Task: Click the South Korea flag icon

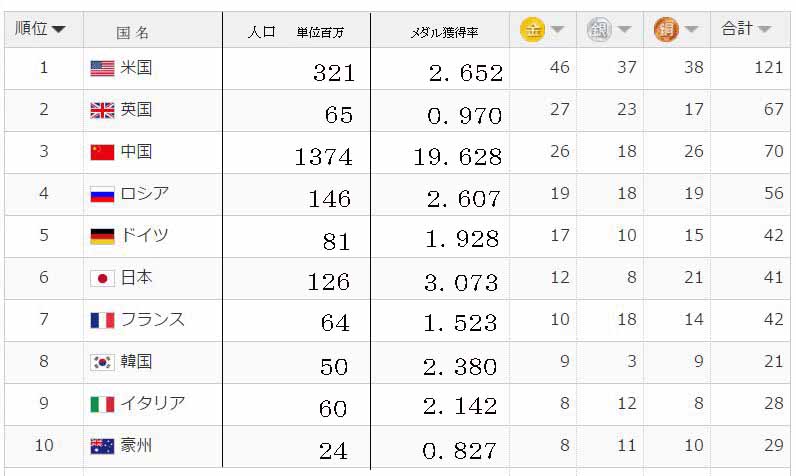Action: 102,362
